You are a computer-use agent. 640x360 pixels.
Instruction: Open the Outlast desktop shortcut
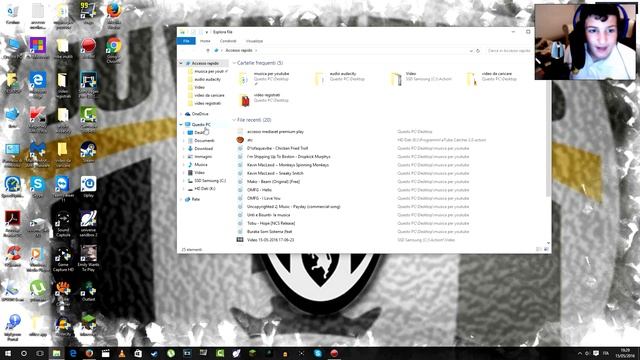pyautogui.click(x=88, y=291)
